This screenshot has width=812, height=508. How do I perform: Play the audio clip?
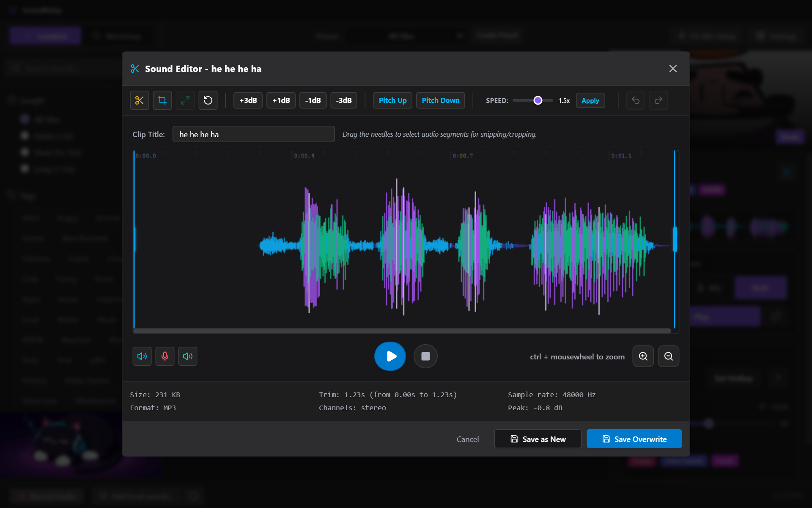390,356
